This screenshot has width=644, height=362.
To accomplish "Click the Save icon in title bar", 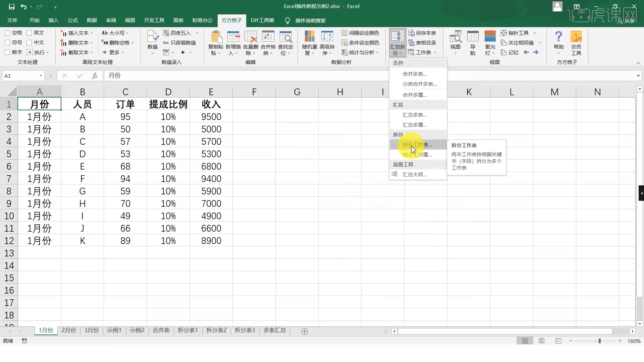I will (x=11, y=6).
